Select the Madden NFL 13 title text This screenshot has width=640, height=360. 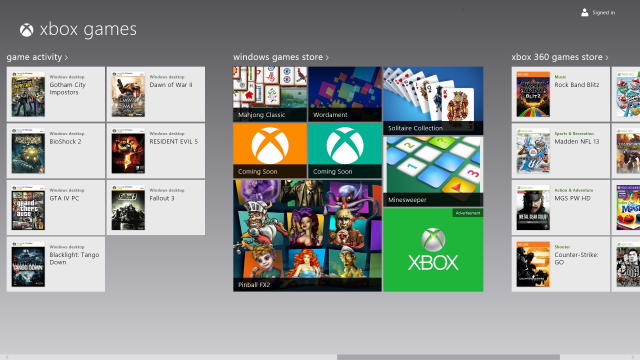[577, 142]
